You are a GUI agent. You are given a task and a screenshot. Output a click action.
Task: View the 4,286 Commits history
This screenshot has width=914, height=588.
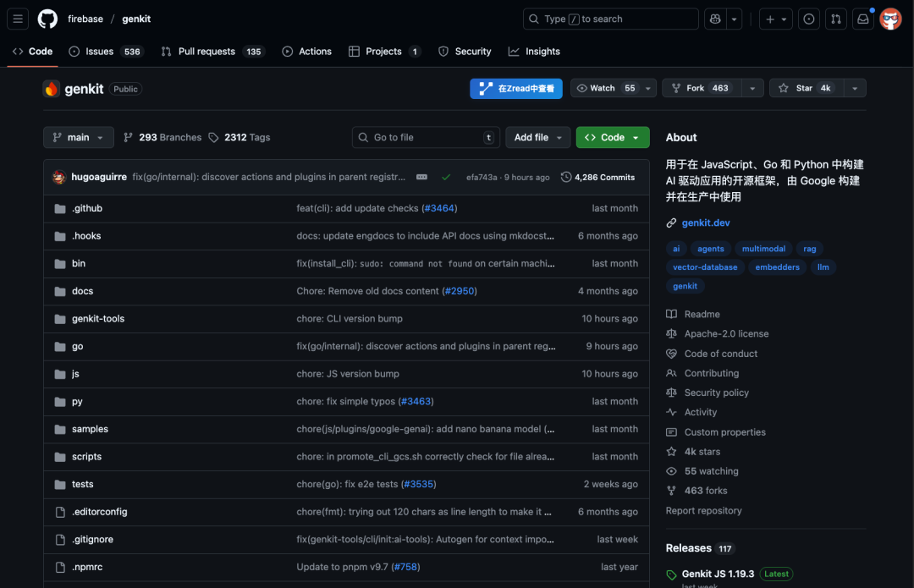point(597,177)
